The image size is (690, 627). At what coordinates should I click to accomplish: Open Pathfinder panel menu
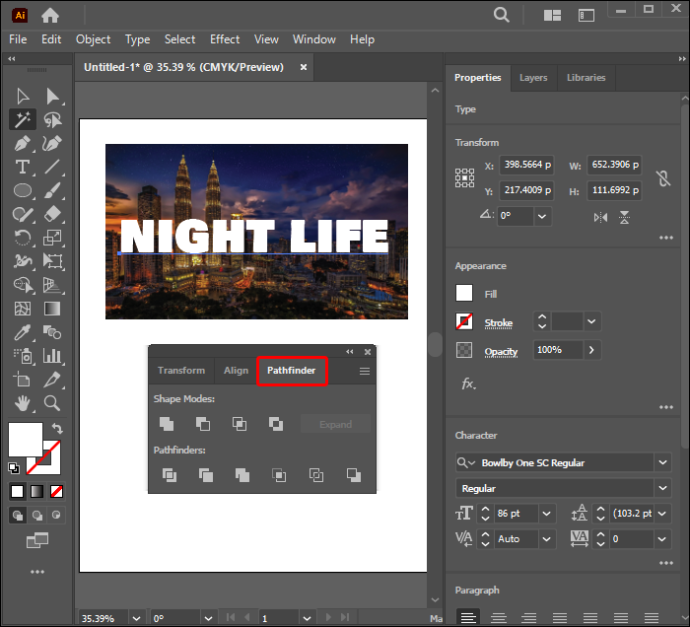click(x=364, y=371)
